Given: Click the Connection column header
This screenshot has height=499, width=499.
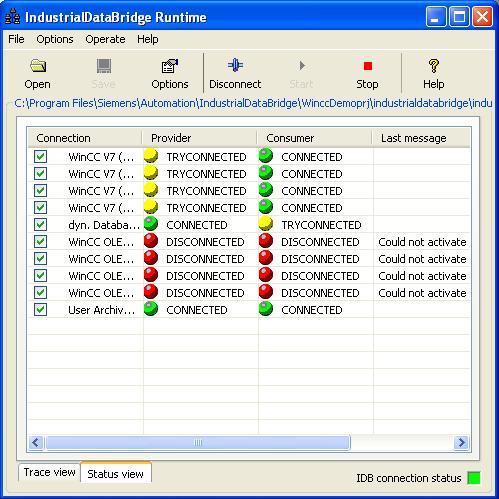Looking at the screenshot, I should click(85, 138).
